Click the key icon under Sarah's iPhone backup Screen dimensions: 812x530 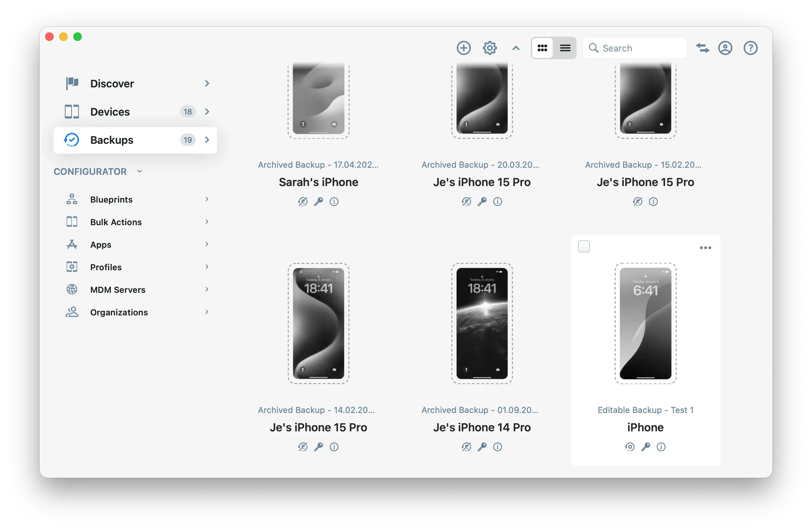click(x=319, y=202)
